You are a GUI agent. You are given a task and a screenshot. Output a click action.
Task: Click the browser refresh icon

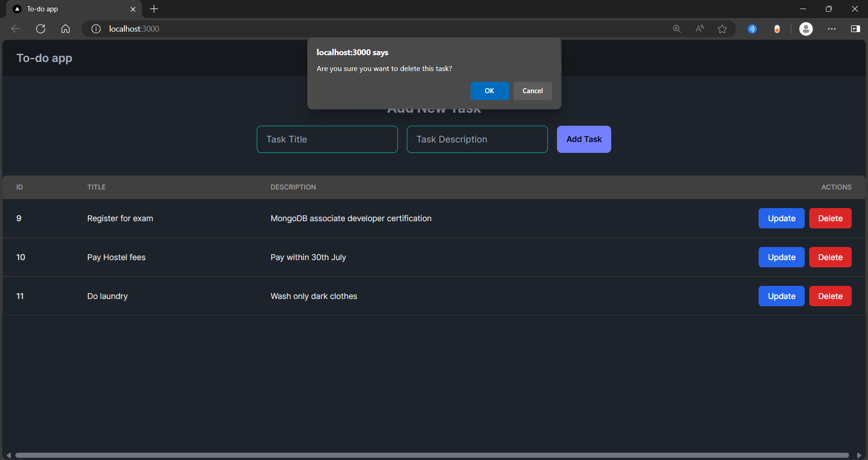(41, 29)
